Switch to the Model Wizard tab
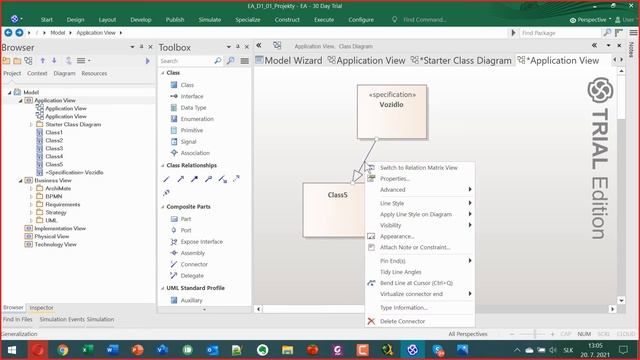Screen dimensions: 640x360 (x=289, y=61)
